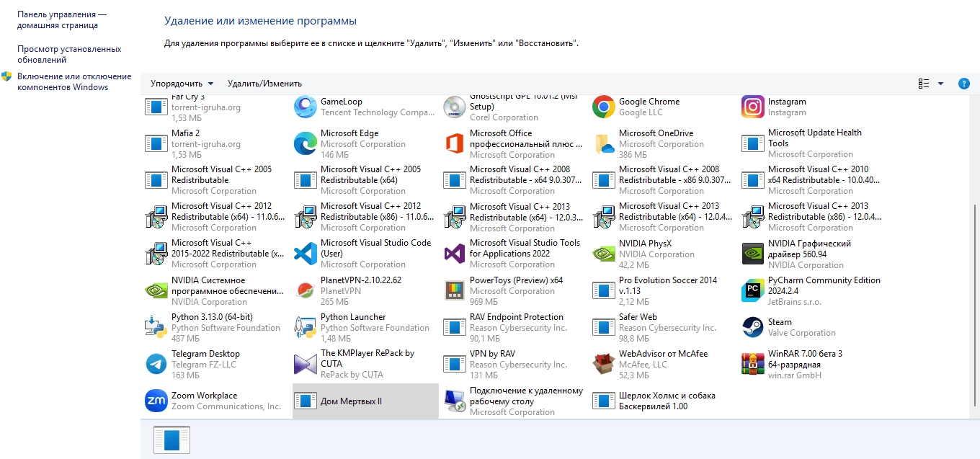Select Microsoft Update Health Tools entry

coord(814,143)
